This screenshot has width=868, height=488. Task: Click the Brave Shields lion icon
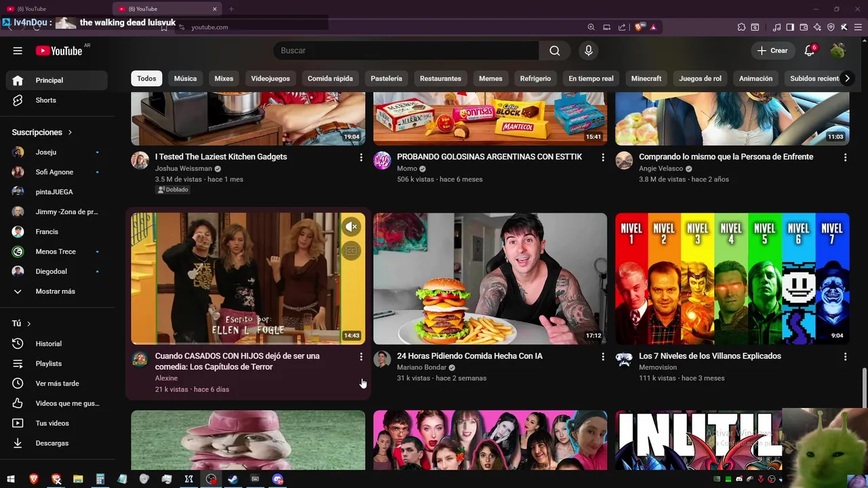(x=639, y=27)
